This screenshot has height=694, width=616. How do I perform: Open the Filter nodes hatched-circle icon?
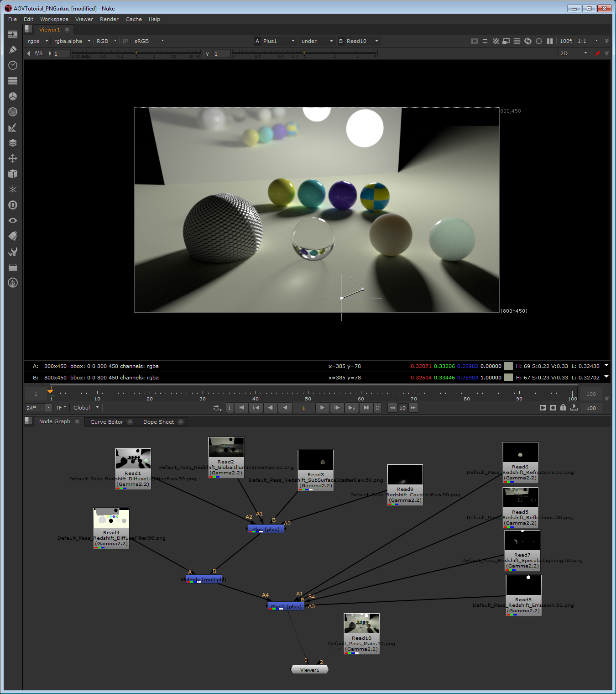13,112
